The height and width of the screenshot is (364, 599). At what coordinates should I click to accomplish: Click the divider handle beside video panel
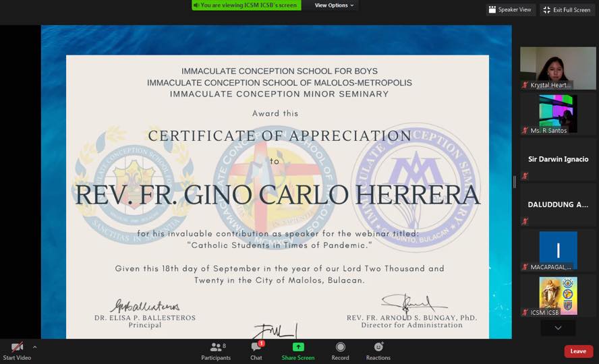(515, 182)
